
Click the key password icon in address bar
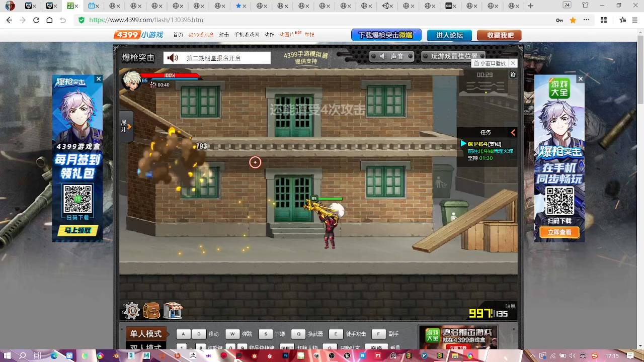tap(559, 20)
